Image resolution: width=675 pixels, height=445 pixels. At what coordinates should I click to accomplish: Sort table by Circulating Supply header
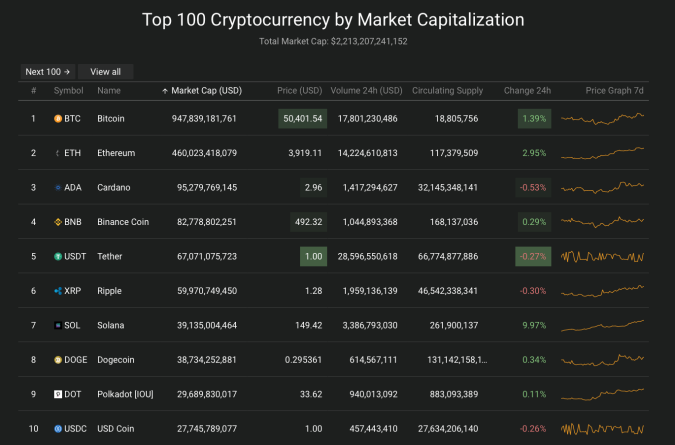point(447,91)
